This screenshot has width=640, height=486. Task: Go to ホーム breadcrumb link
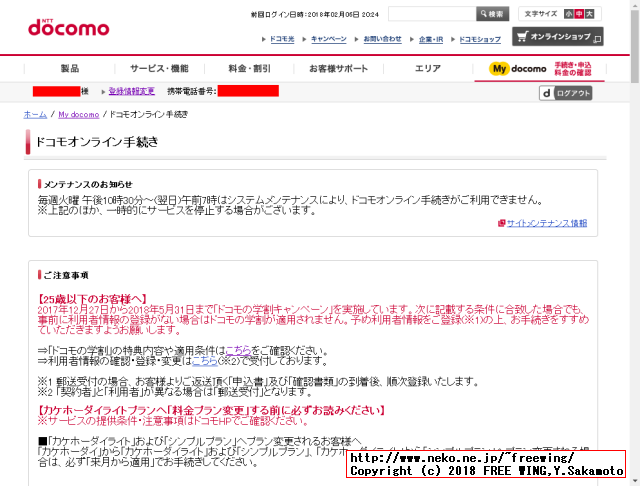point(35,115)
